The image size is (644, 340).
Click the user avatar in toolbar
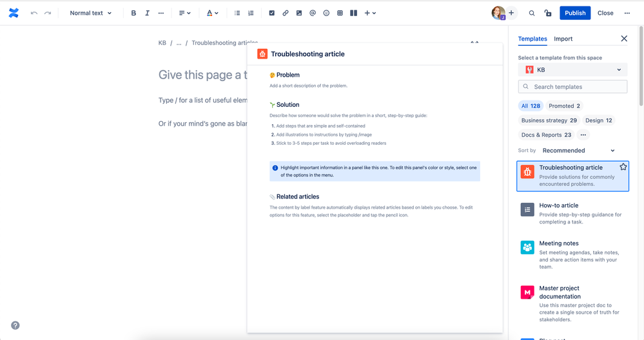498,13
